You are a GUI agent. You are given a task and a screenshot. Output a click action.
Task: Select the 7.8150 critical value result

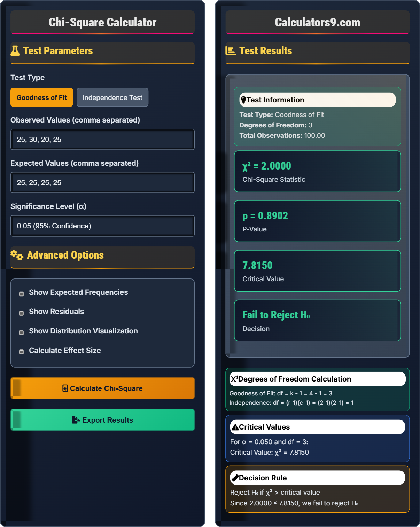coord(257,266)
